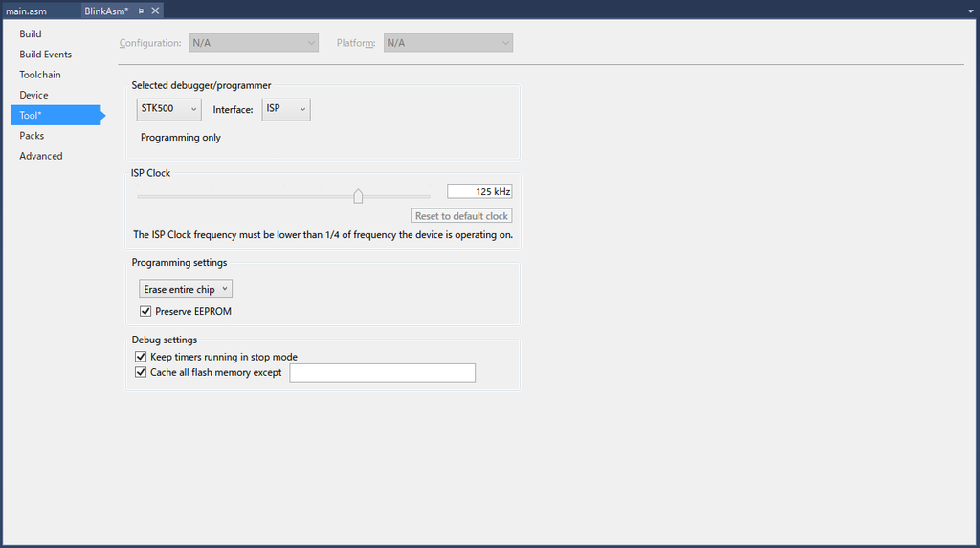Open the STK500 debugger dropdown
This screenshot has height=548, width=980.
coord(168,109)
